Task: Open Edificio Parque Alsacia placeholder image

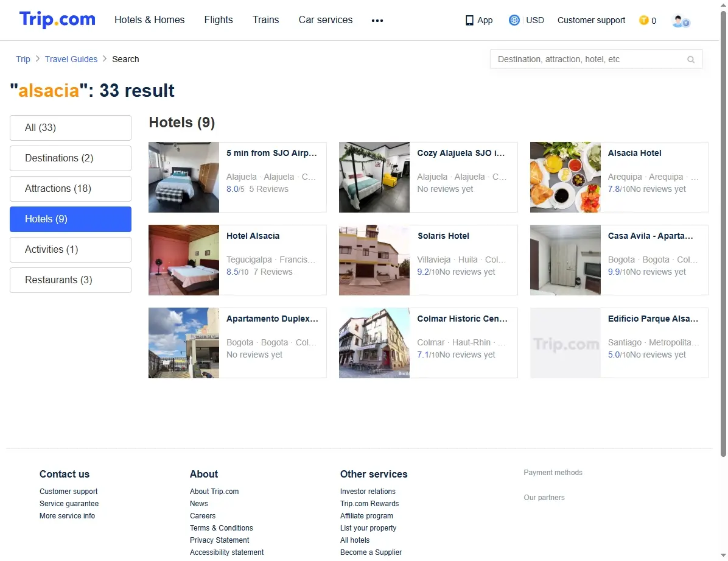Action: 565,343
